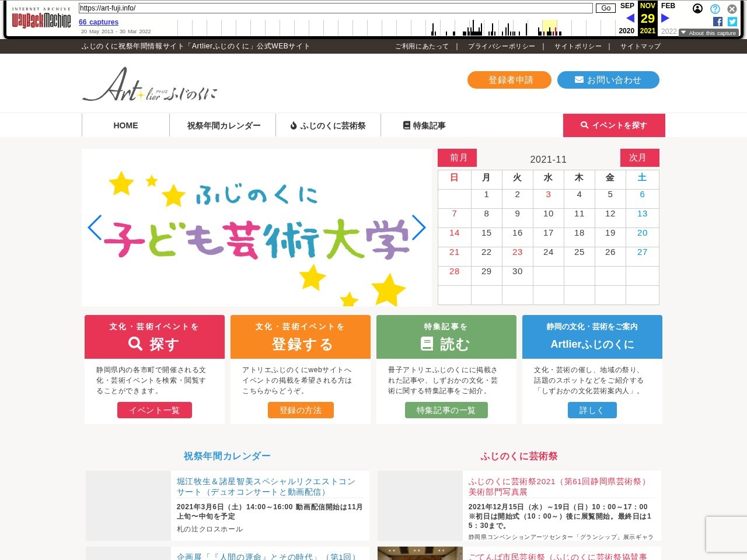Click in the Wayback URL field

point(336,8)
